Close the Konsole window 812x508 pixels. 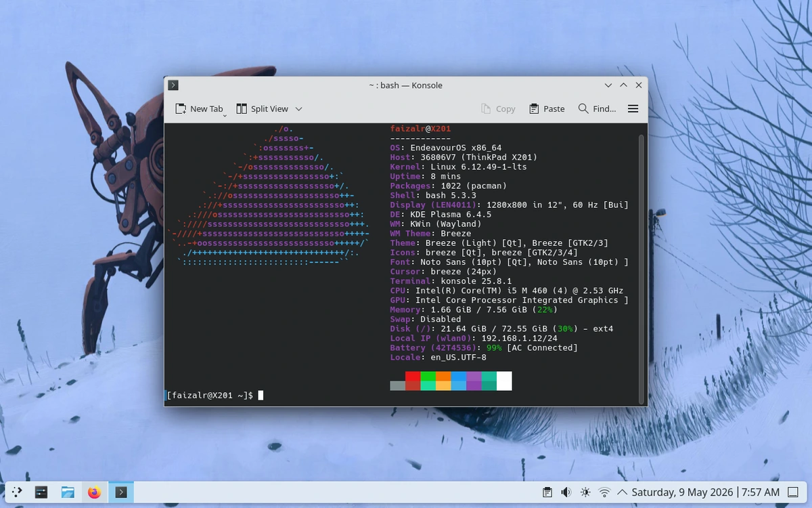(638, 85)
